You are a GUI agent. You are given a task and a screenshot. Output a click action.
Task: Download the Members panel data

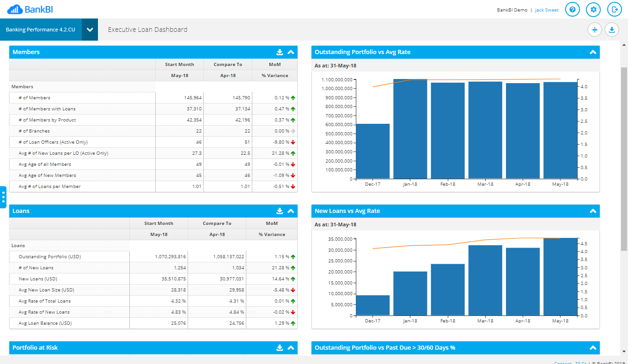pyautogui.click(x=280, y=52)
